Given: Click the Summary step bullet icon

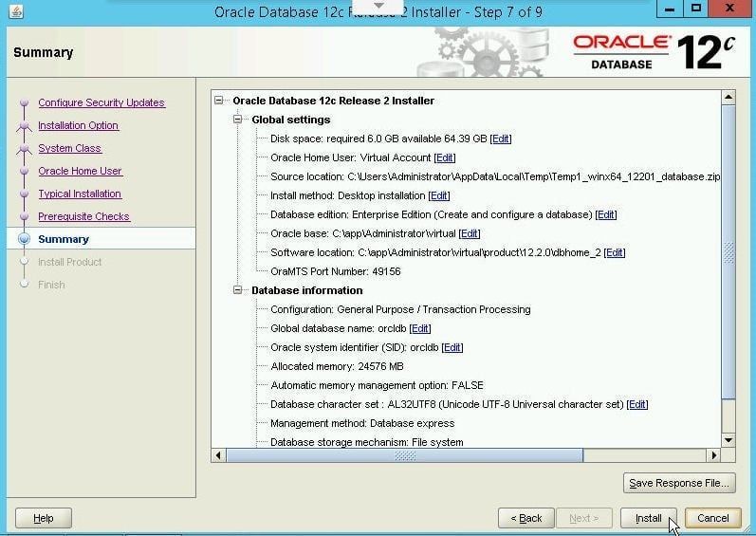Looking at the screenshot, I should click(x=24, y=239).
